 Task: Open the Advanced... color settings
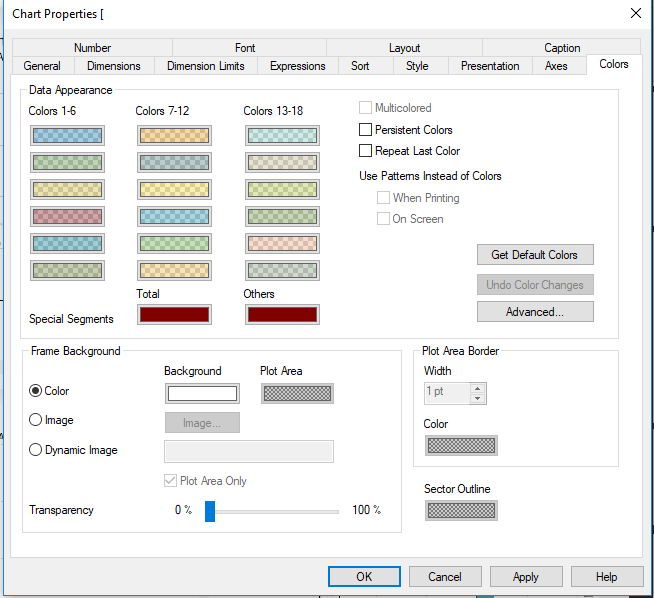click(535, 312)
